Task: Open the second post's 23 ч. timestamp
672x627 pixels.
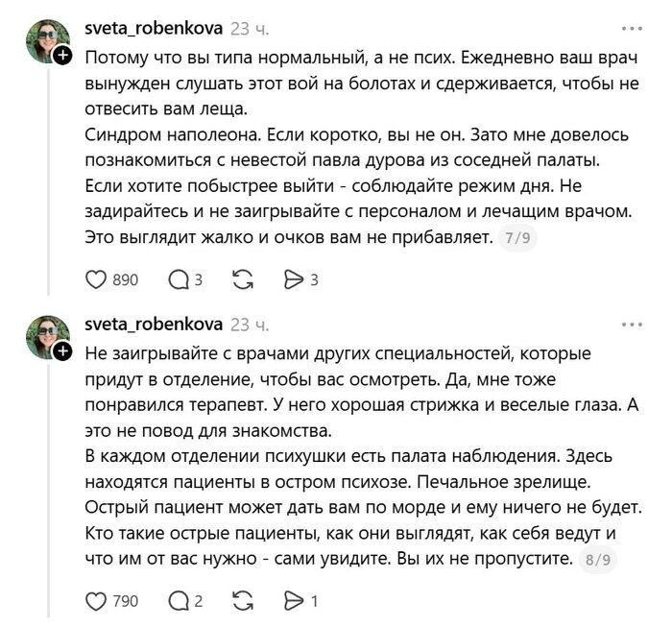Action: 250,326
